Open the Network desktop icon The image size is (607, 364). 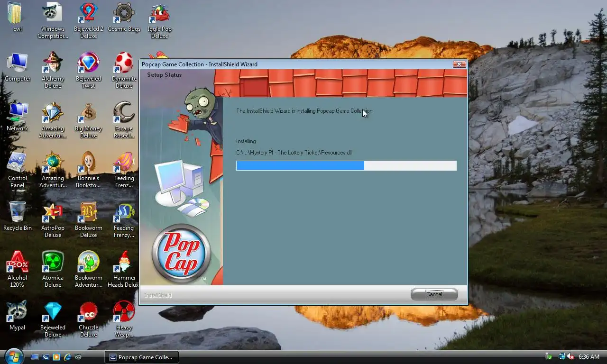click(x=18, y=117)
